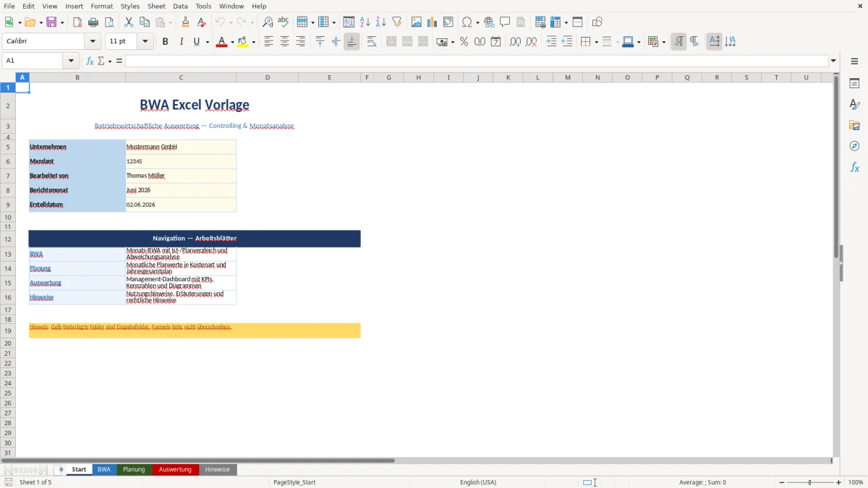The height and width of the screenshot is (488, 868).
Task: Format as percent
Action: (464, 42)
